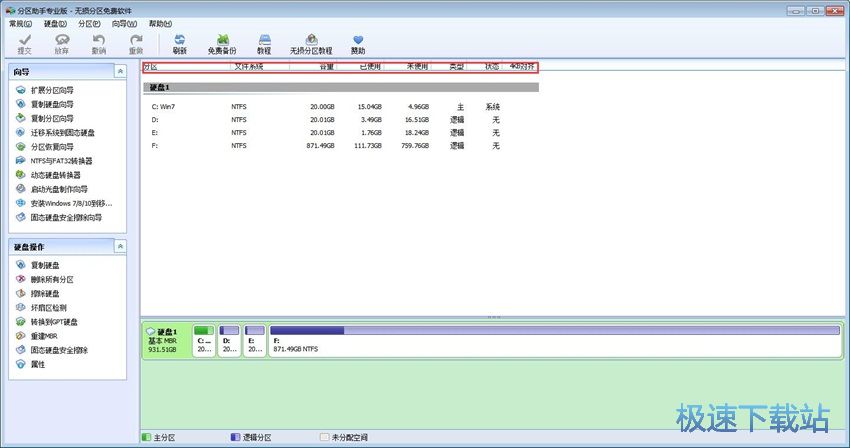
Task: Select the C: Win7 partition row
Action: click(x=342, y=106)
